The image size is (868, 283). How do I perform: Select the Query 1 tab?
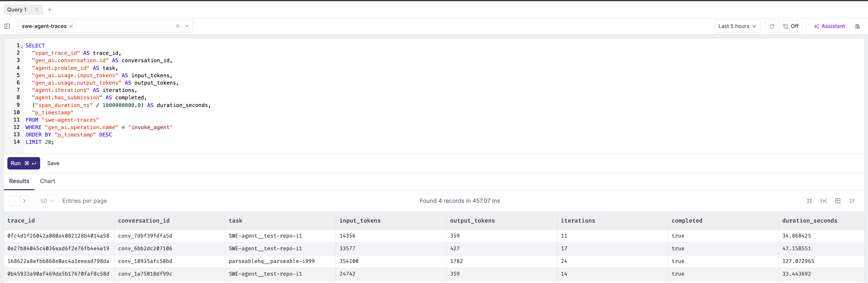click(17, 10)
